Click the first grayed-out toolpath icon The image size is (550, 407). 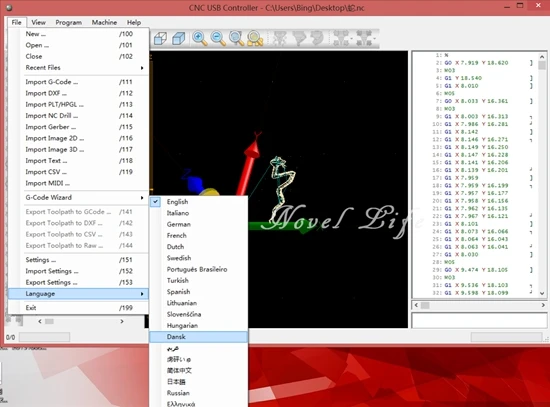pyautogui.click(x=280, y=38)
